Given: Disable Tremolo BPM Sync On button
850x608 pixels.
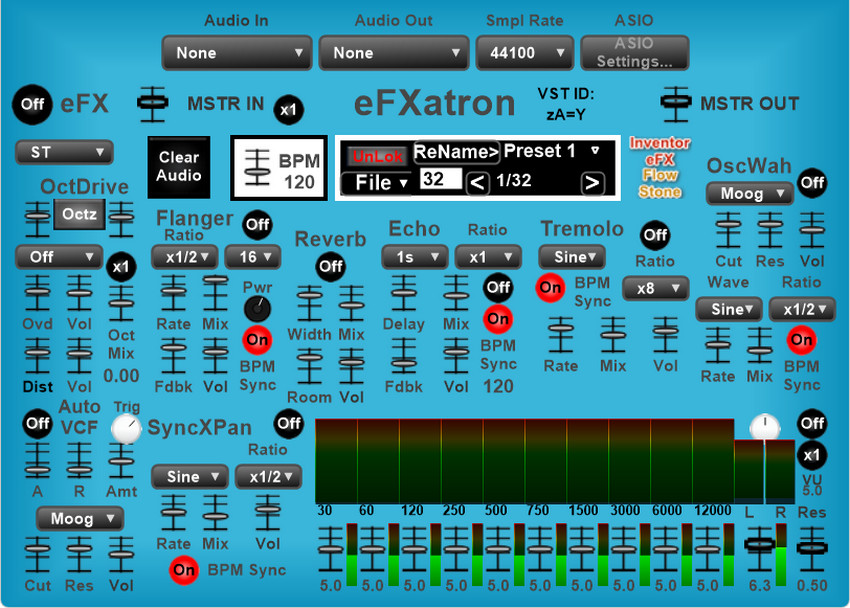Looking at the screenshot, I should (550, 287).
